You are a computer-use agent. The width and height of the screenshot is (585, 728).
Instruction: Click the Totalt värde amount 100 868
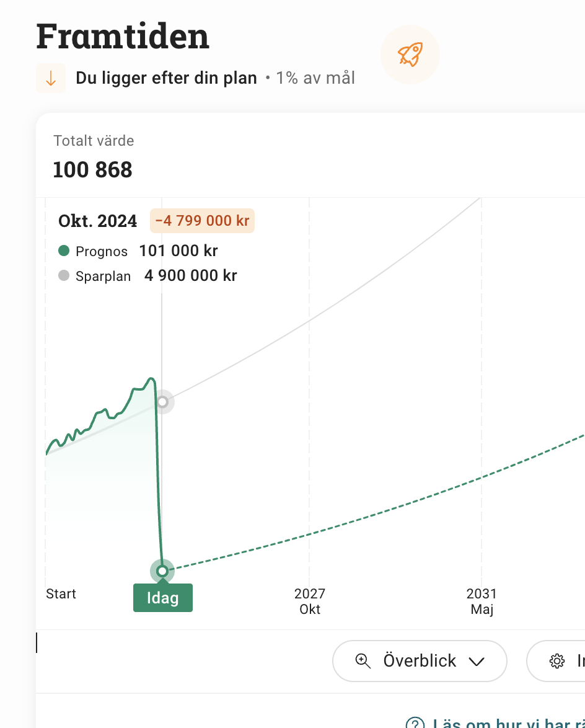(x=93, y=170)
